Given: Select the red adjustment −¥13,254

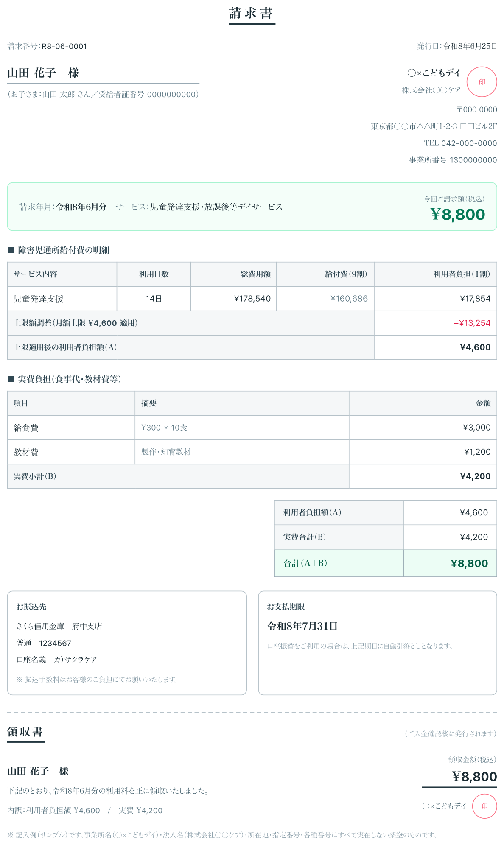Looking at the screenshot, I should click(472, 323).
